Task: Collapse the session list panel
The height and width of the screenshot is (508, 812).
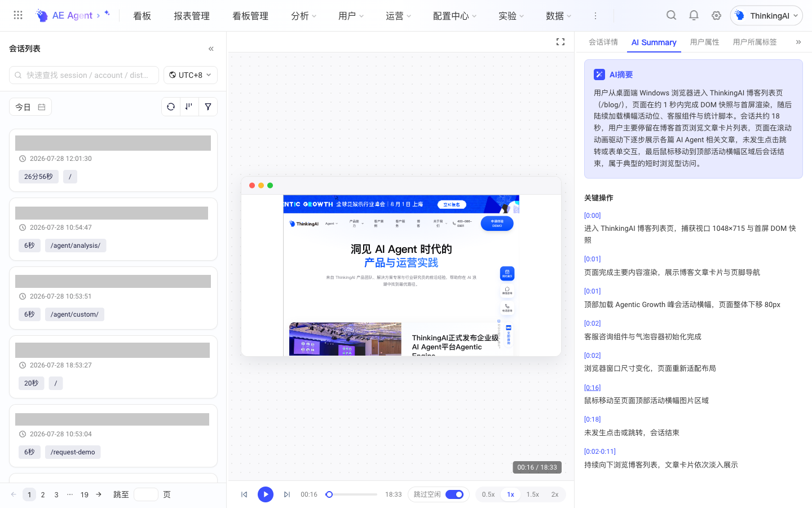Action: [211, 49]
